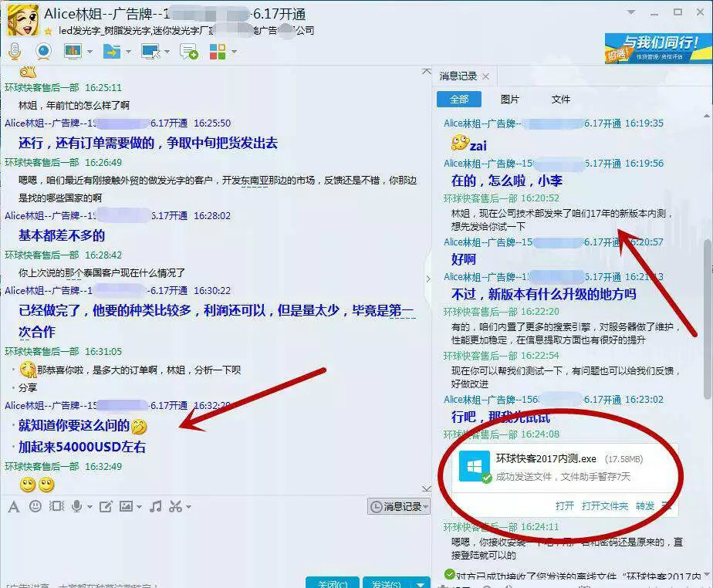This screenshot has width=713, height=588.
Task: Close the 消息记录 panel tab
Action: point(485,76)
